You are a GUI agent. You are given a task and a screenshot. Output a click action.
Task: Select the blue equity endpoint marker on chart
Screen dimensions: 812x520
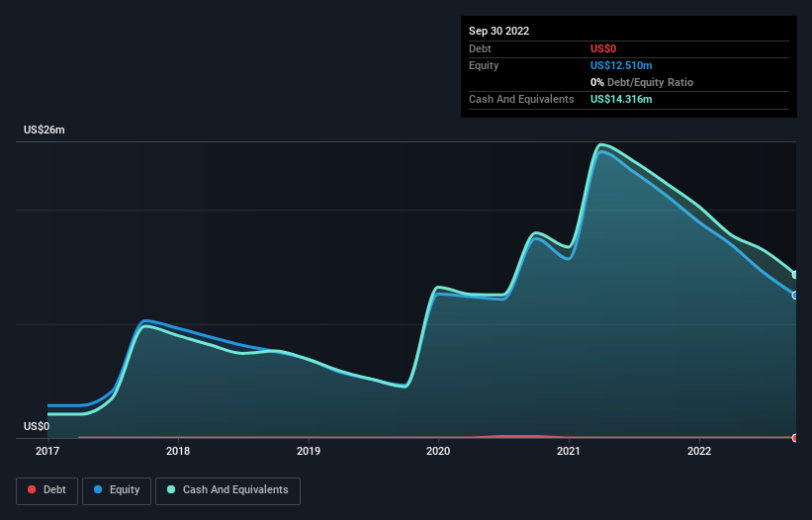795,295
